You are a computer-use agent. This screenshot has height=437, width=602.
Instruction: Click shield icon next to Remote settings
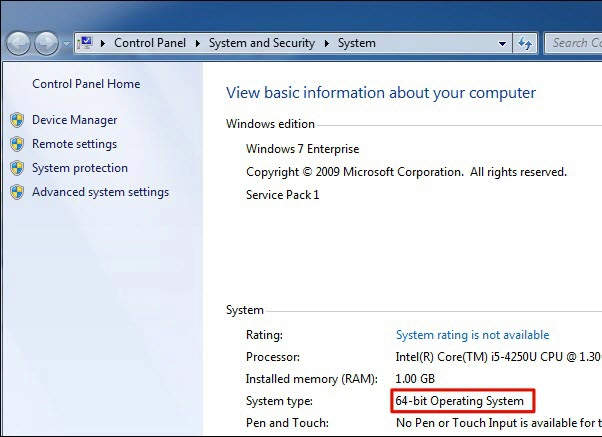[17, 144]
